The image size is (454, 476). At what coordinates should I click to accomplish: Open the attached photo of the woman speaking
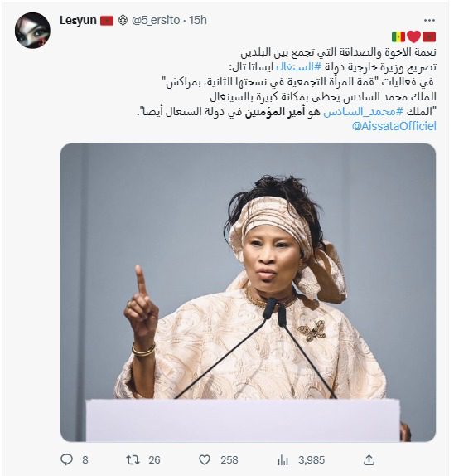[x=248, y=293]
